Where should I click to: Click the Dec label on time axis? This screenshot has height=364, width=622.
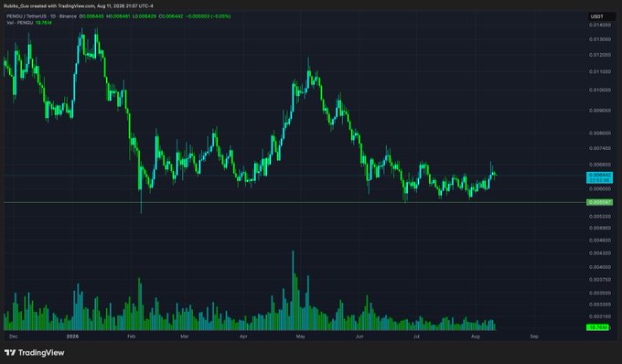coord(14,337)
